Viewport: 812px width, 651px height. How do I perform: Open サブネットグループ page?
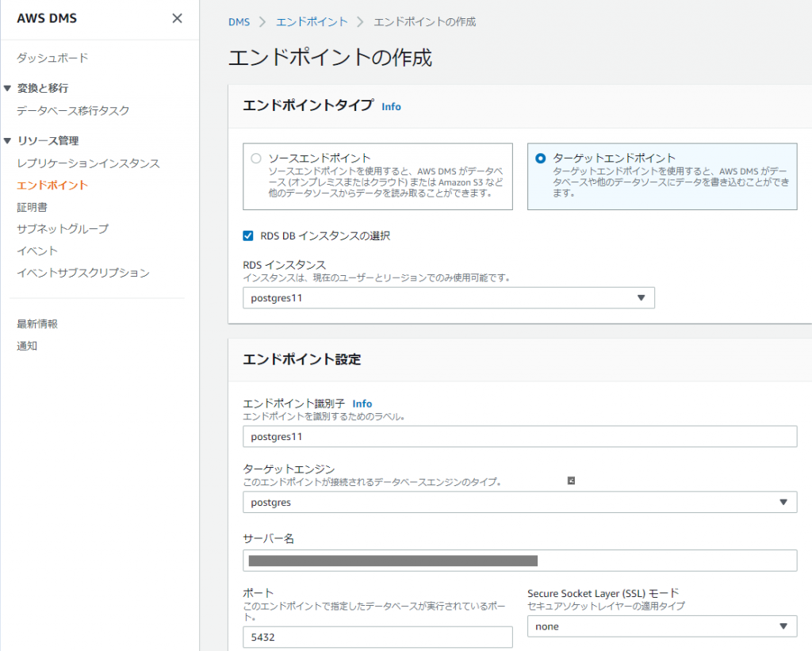63,228
